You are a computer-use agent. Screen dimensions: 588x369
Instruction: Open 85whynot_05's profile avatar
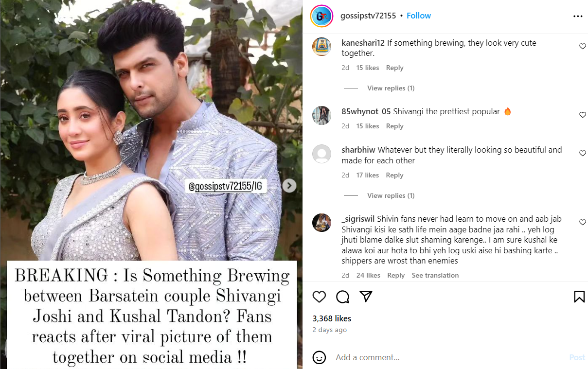[x=321, y=115]
